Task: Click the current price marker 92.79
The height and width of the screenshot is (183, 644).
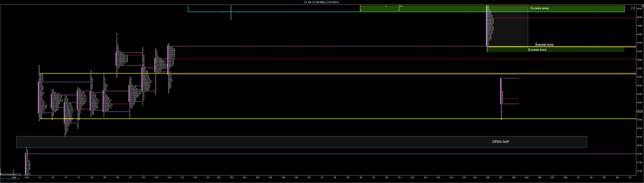Action: [x=640, y=112]
